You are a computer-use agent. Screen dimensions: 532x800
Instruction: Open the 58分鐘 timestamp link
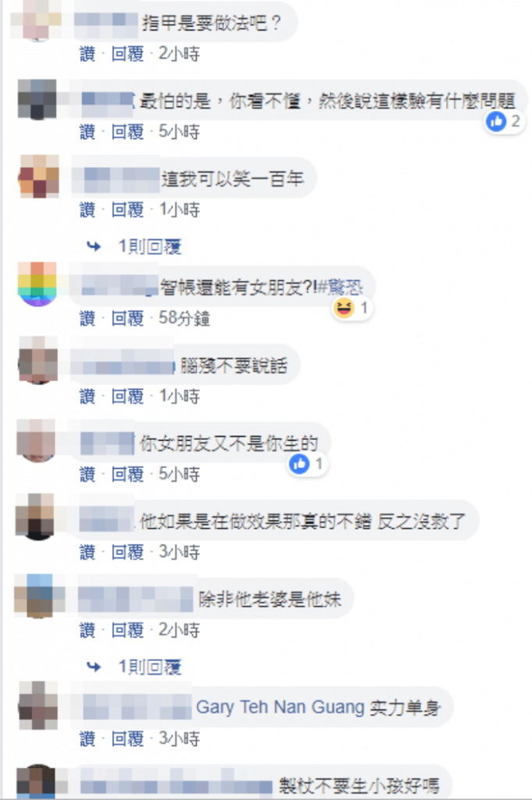pyautogui.click(x=184, y=319)
